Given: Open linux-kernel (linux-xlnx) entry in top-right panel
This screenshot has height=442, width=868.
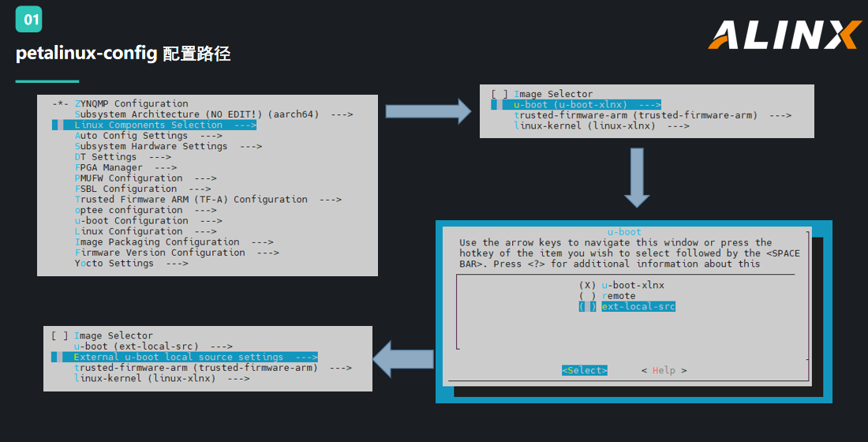Looking at the screenshot, I should [602, 125].
